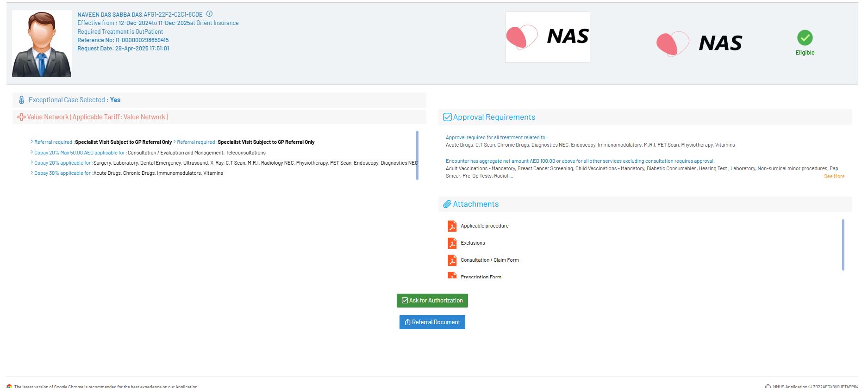Click the Request Date 29-Apr-2025 text
The image size is (868, 388).
click(x=123, y=49)
